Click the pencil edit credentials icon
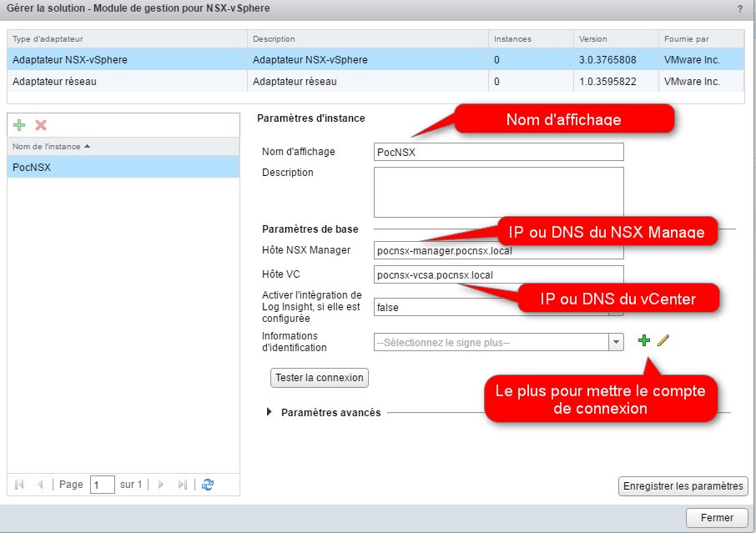 [x=663, y=340]
